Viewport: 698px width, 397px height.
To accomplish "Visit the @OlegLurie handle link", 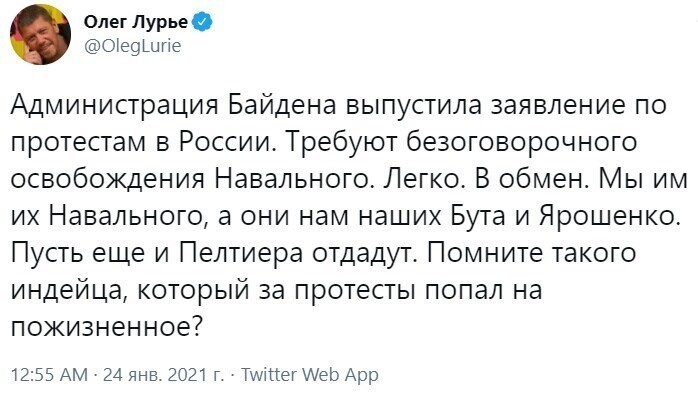I will pos(133,46).
